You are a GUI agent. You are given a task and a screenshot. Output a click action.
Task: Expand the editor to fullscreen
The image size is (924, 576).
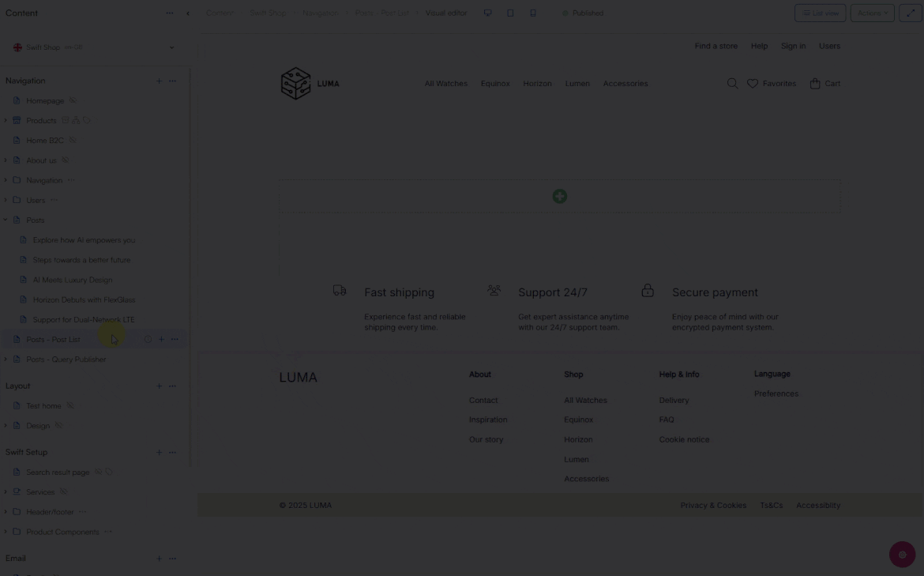click(x=910, y=12)
